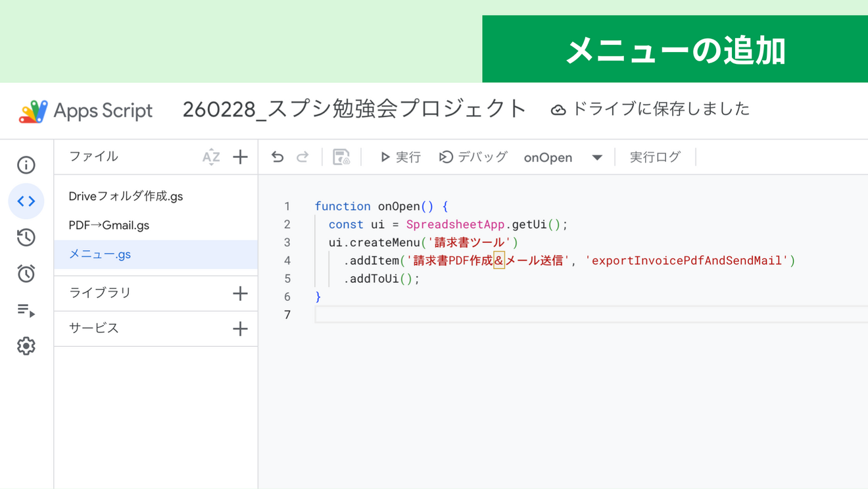The width and height of the screenshot is (868, 489).
Task: Select the Editor code brackets icon
Action: click(26, 201)
